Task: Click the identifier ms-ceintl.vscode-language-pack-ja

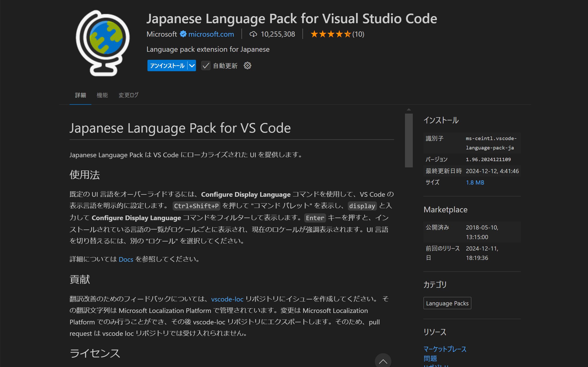Action: [x=491, y=143]
